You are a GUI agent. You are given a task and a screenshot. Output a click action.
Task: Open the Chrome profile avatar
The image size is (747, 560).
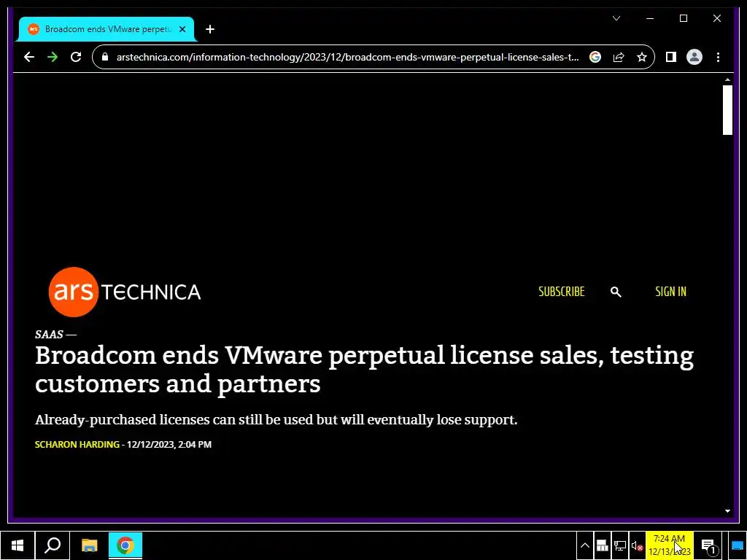tap(694, 57)
